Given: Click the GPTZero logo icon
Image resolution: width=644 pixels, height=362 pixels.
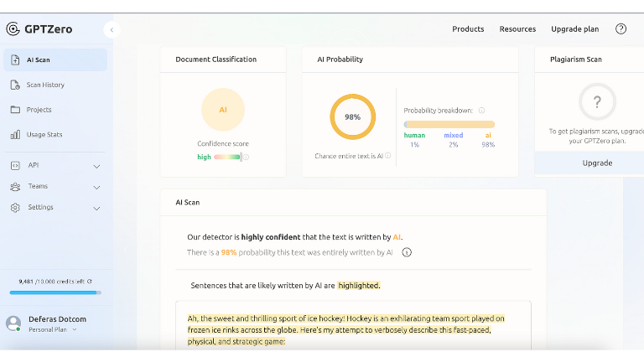Looking at the screenshot, I should (x=13, y=28).
